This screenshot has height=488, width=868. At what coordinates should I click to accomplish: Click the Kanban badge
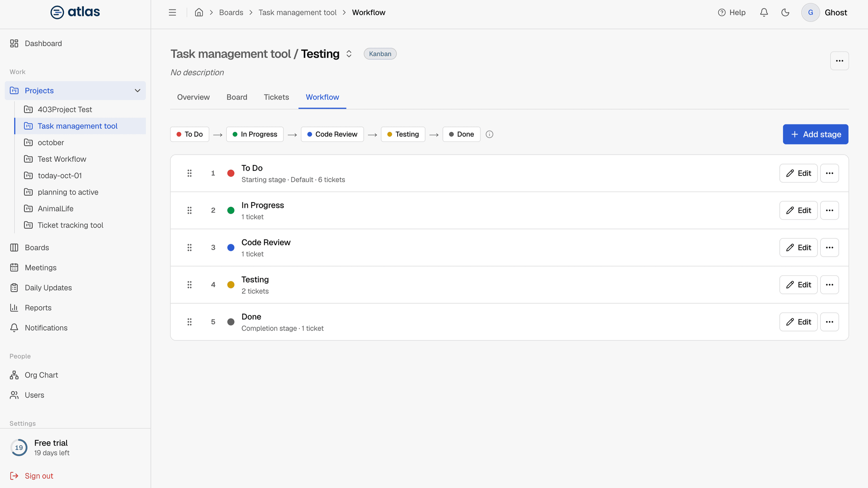[380, 54]
